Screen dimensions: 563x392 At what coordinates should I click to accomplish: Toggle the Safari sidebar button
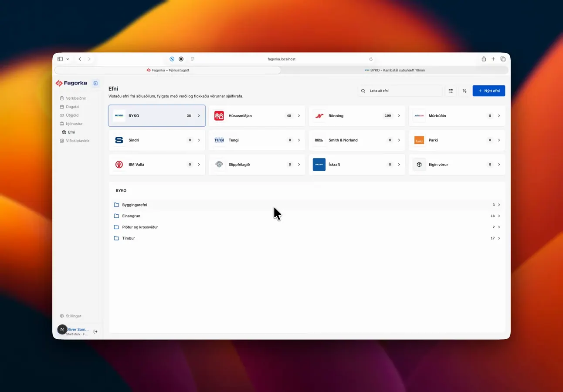60,59
